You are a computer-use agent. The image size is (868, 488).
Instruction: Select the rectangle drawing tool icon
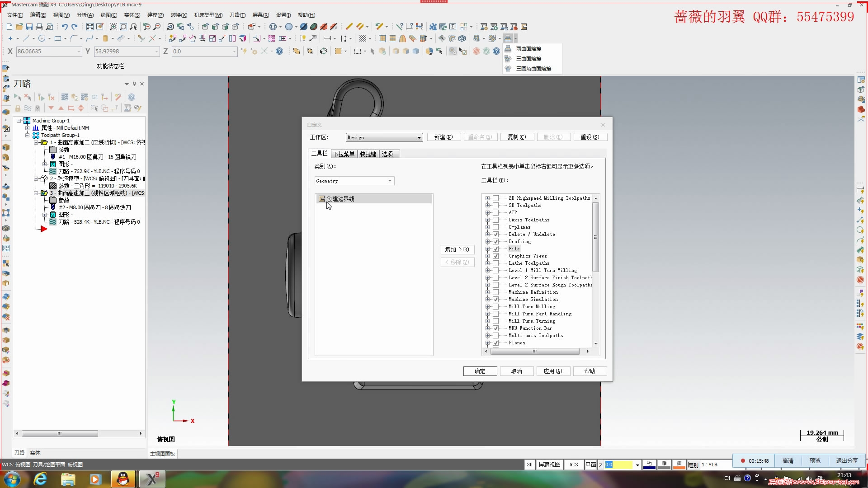tap(58, 38)
